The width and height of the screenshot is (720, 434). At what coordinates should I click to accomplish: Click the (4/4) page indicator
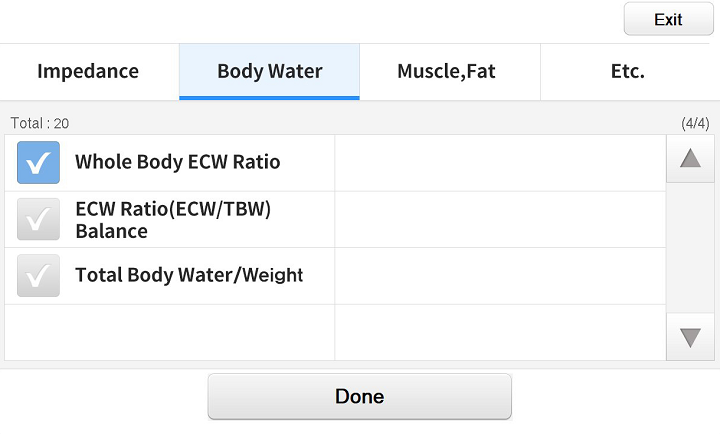pos(694,123)
